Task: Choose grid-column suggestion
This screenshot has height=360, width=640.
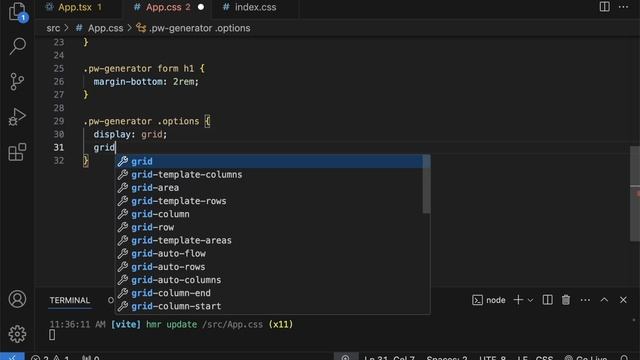Action: 269,214
